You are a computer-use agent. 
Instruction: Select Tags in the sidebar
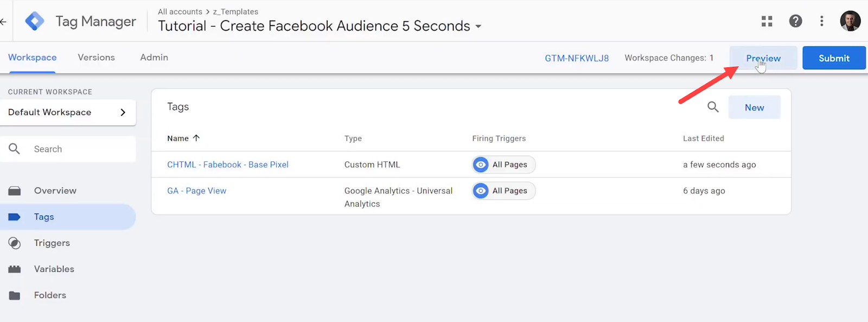68,217
